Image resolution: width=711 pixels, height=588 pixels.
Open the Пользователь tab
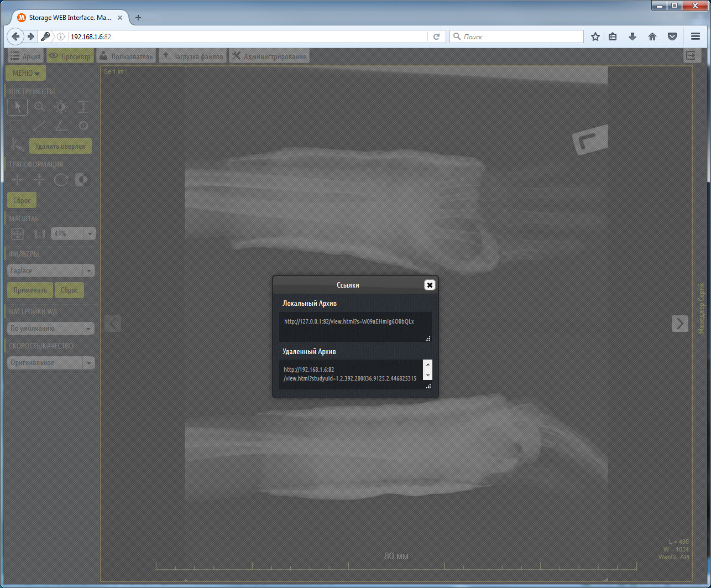[127, 56]
